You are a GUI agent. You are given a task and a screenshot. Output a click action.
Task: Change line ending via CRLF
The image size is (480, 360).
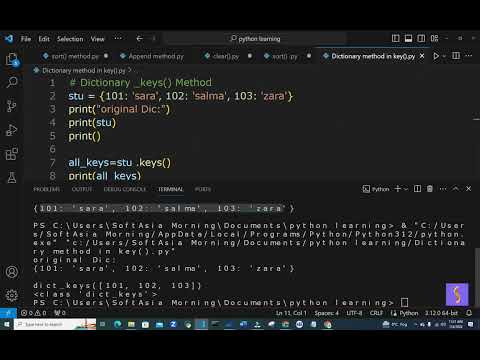point(376,313)
